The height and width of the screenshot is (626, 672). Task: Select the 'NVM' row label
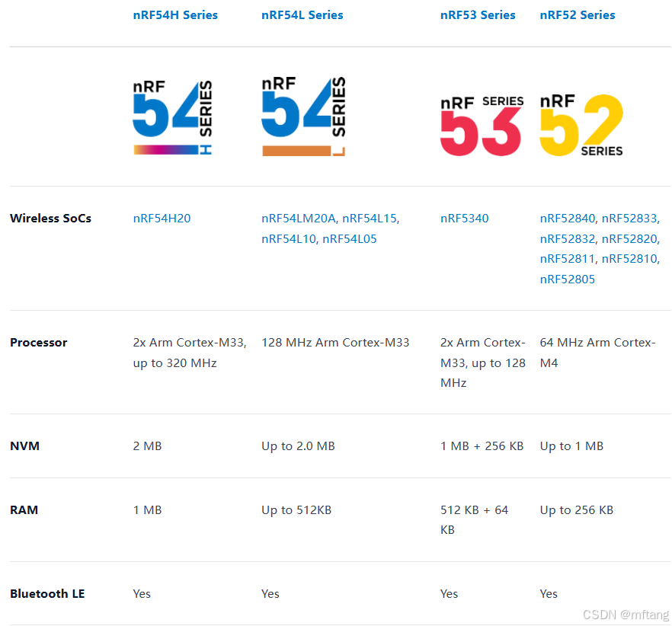pyautogui.click(x=24, y=446)
